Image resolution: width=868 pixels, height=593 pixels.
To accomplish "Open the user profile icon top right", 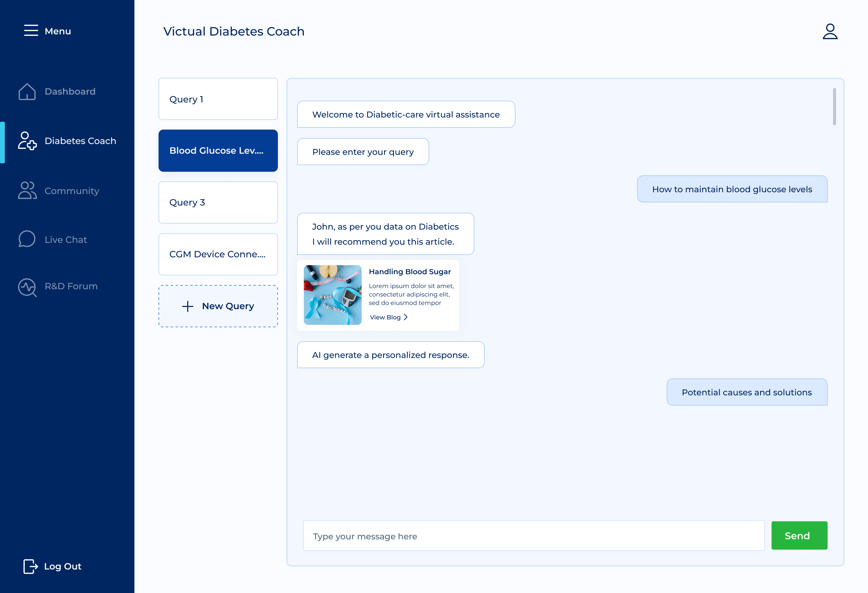I will pyautogui.click(x=830, y=31).
